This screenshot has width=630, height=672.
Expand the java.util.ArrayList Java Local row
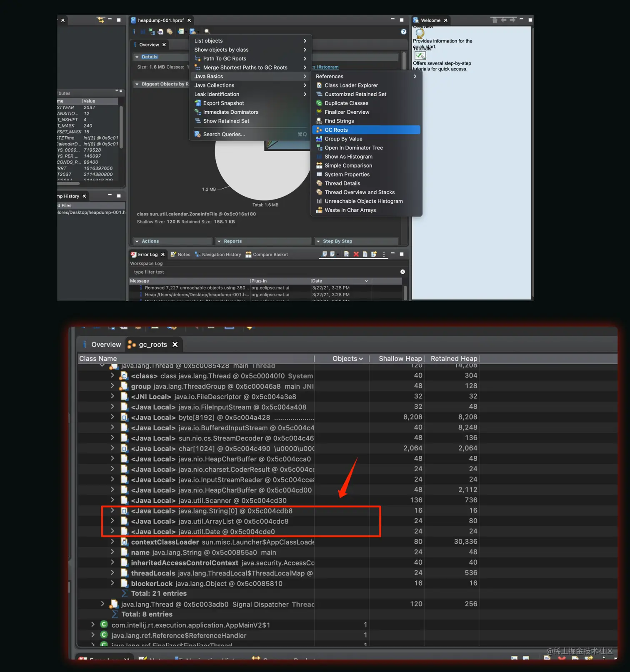tap(112, 521)
